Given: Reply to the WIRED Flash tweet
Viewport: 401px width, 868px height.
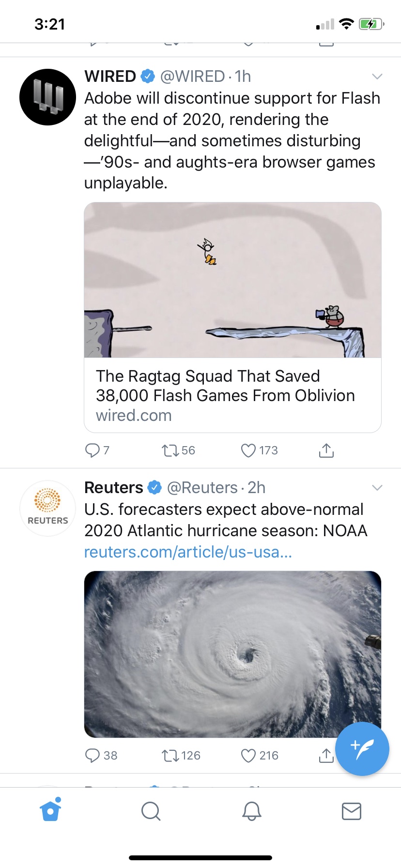Looking at the screenshot, I should pyautogui.click(x=92, y=450).
